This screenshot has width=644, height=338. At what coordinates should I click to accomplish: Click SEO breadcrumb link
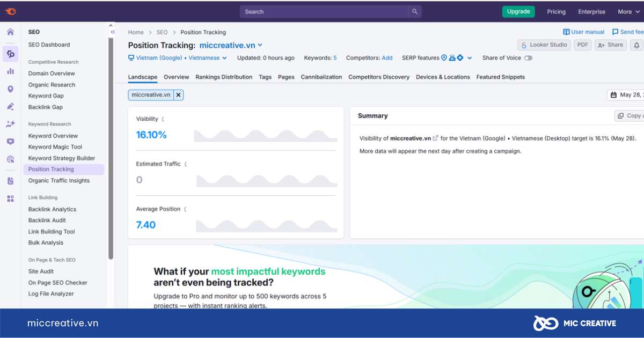coord(162,32)
